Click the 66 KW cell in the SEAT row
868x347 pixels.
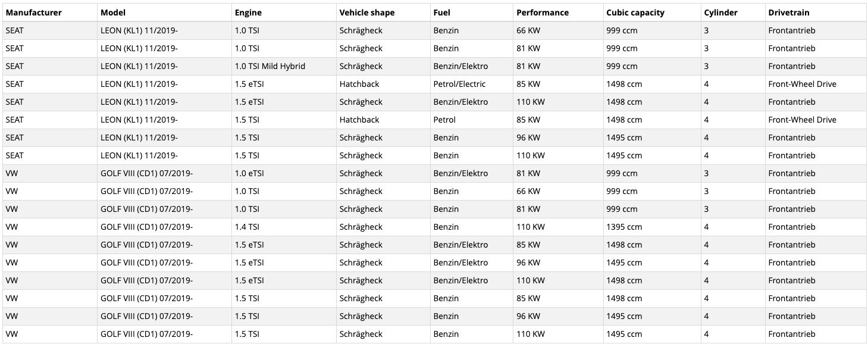pos(528,30)
